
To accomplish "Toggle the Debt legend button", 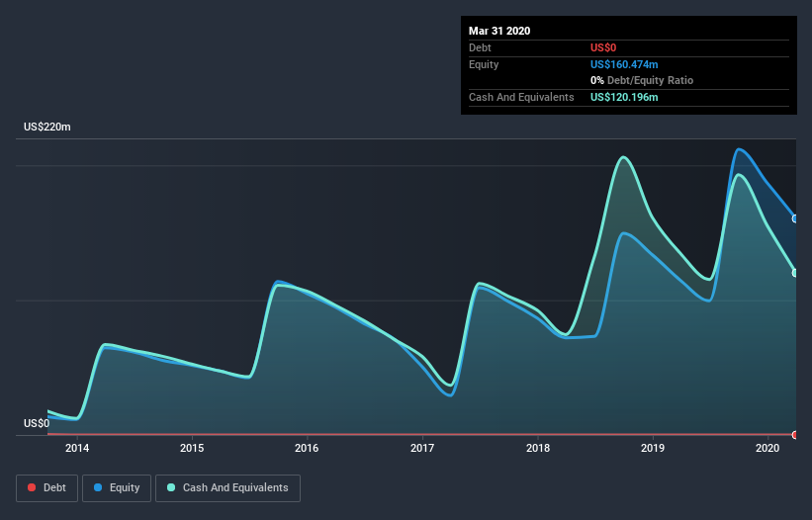I will pyautogui.click(x=46, y=488).
